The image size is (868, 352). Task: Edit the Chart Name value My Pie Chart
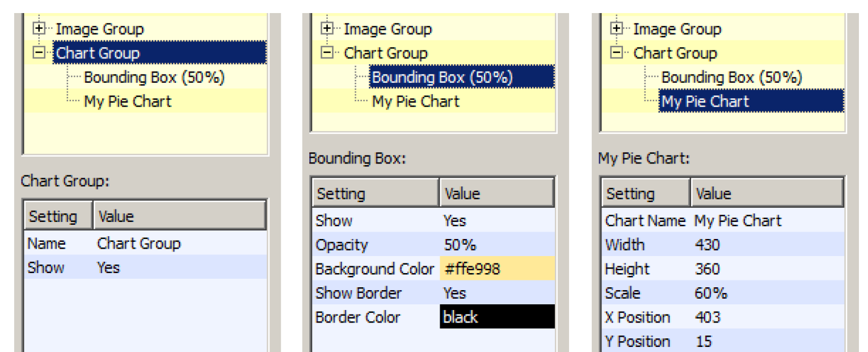pos(738,220)
